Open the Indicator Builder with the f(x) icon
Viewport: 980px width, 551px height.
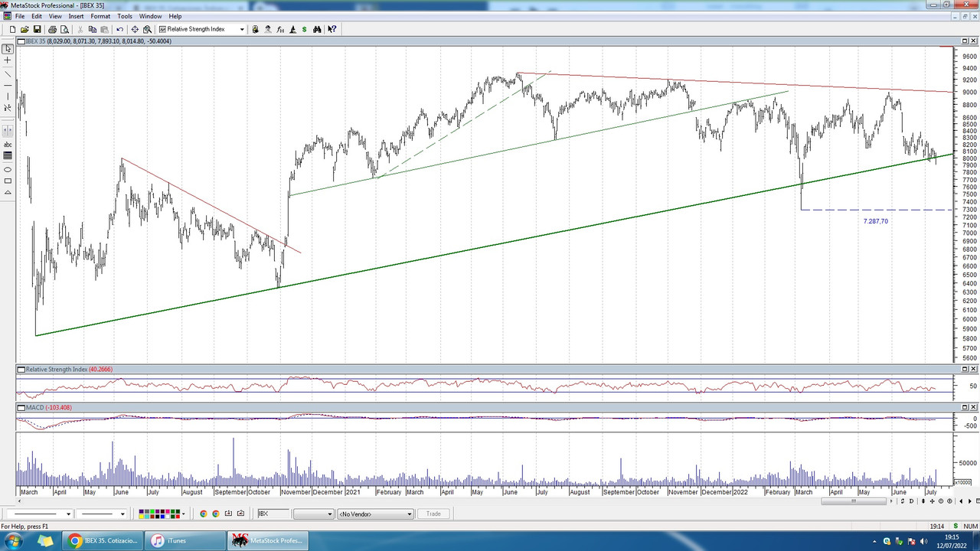click(280, 29)
